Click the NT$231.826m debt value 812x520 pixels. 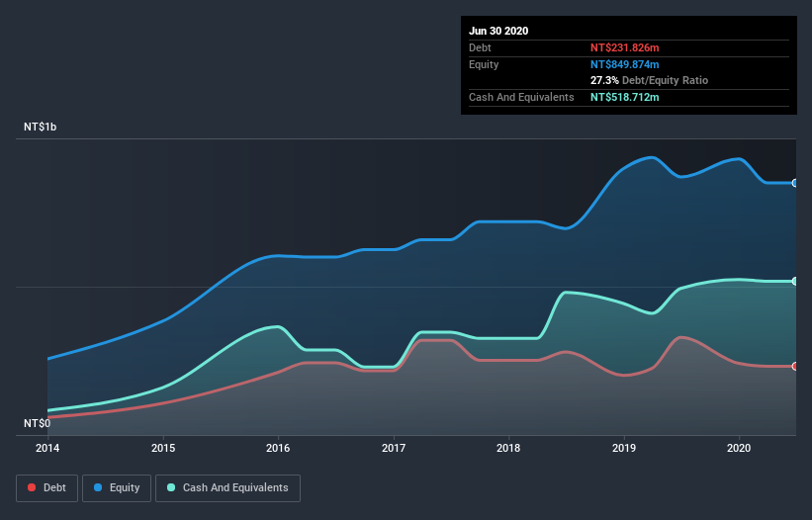pos(624,47)
